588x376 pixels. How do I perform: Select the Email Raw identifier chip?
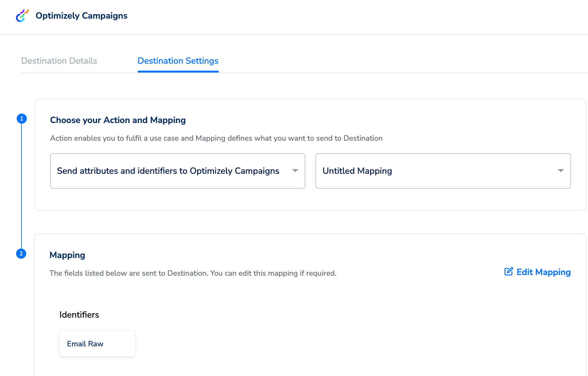click(x=97, y=344)
